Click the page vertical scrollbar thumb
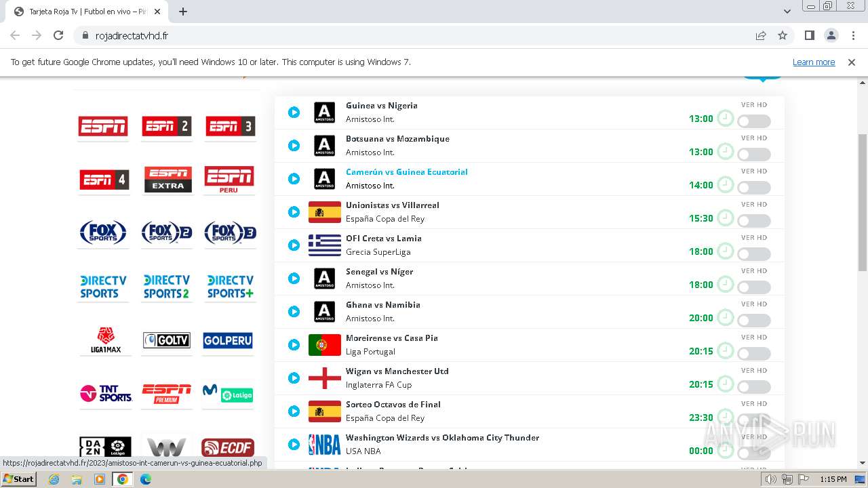Screen dimensions: 868x488 tap(863, 203)
